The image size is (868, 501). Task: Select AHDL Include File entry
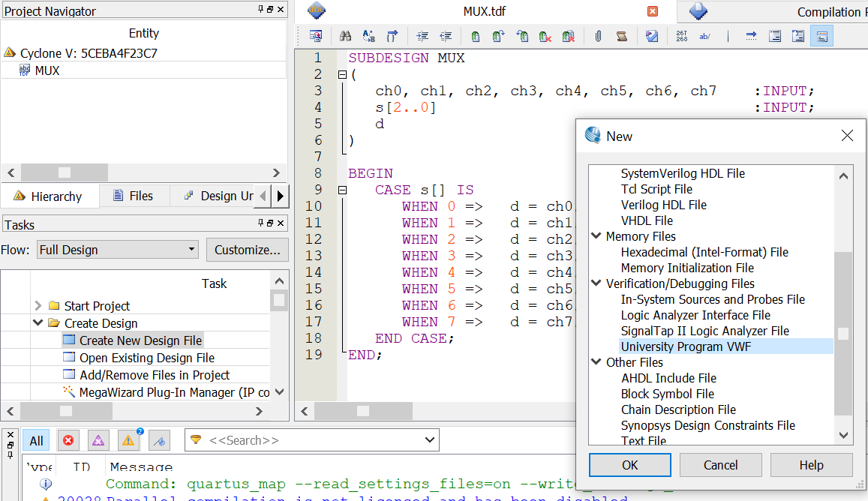668,378
